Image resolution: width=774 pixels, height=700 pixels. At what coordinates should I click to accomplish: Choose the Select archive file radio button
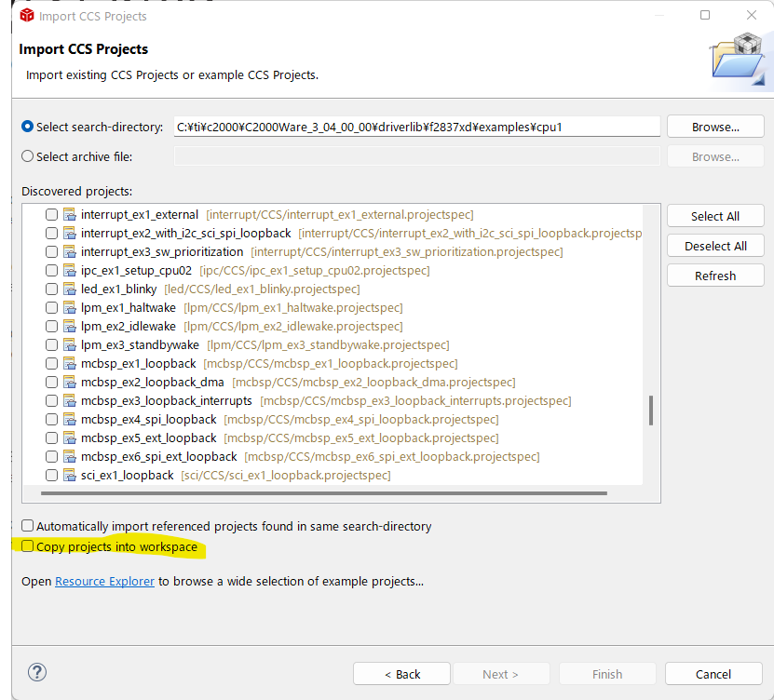point(28,156)
